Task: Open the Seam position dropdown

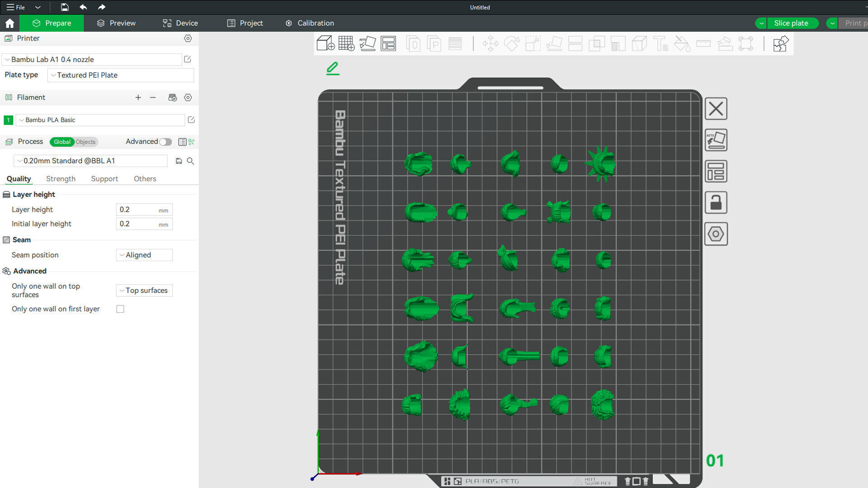Action: (x=144, y=255)
